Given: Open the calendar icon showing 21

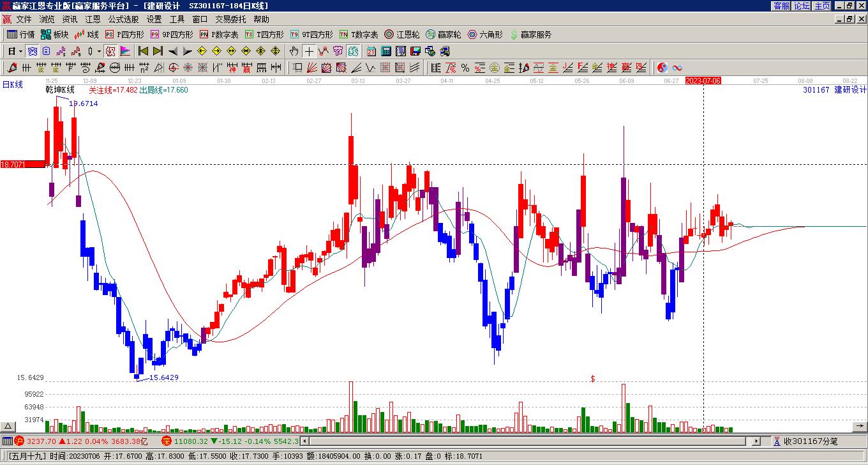Looking at the screenshot, I should point(371,51).
